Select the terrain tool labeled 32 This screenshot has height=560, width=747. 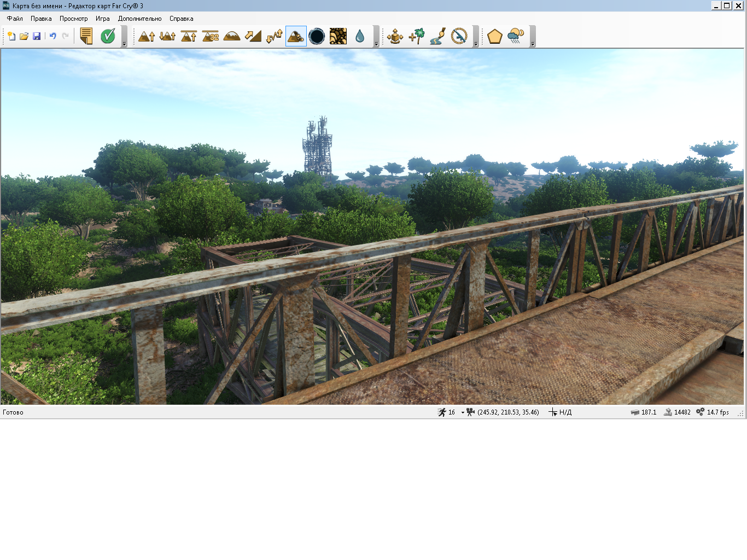[211, 36]
